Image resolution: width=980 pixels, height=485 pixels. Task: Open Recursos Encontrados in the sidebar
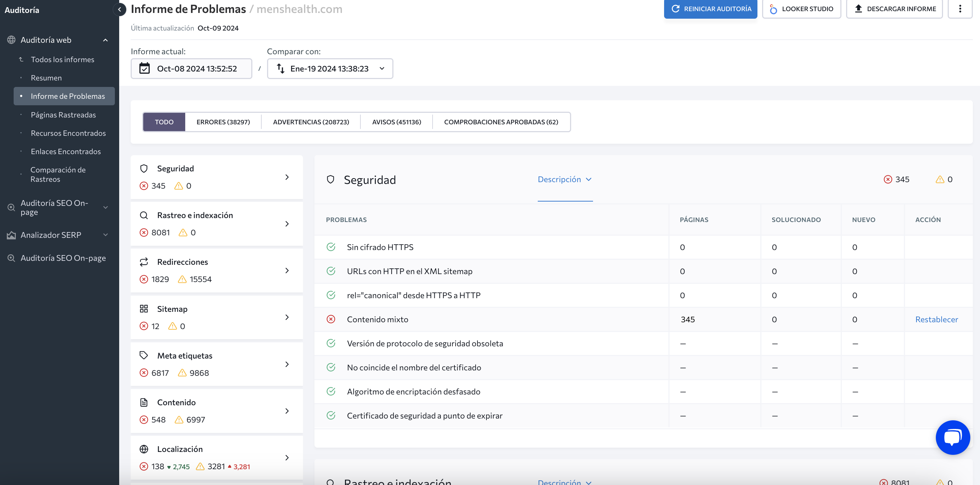pos(68,133)
